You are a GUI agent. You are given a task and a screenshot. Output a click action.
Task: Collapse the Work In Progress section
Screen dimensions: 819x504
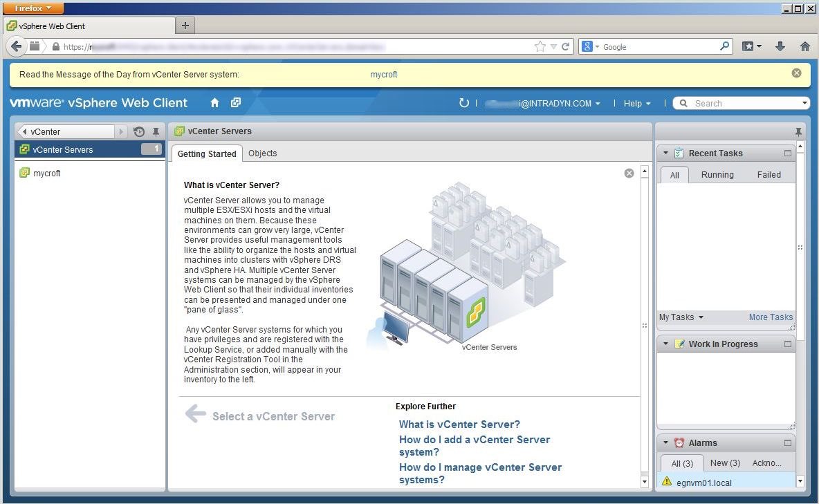pos(665,344)
